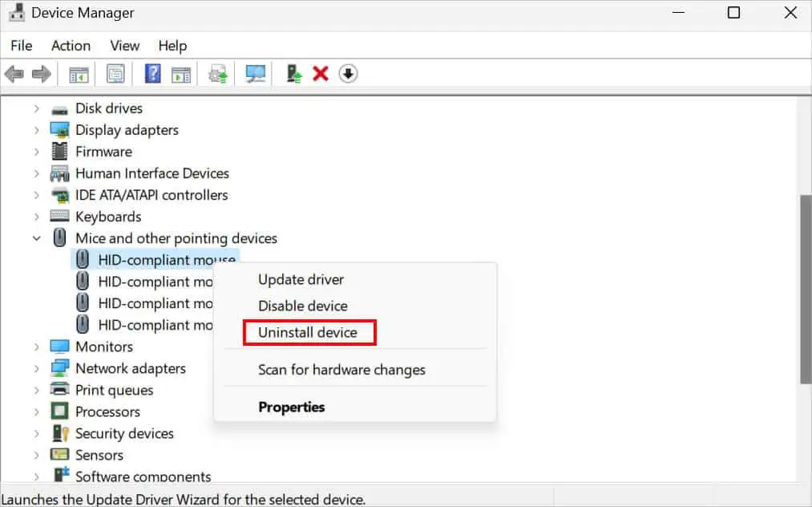Select Disable device in the context menu
The width and height of the screenshot is (812, 507).
point(302,306)
